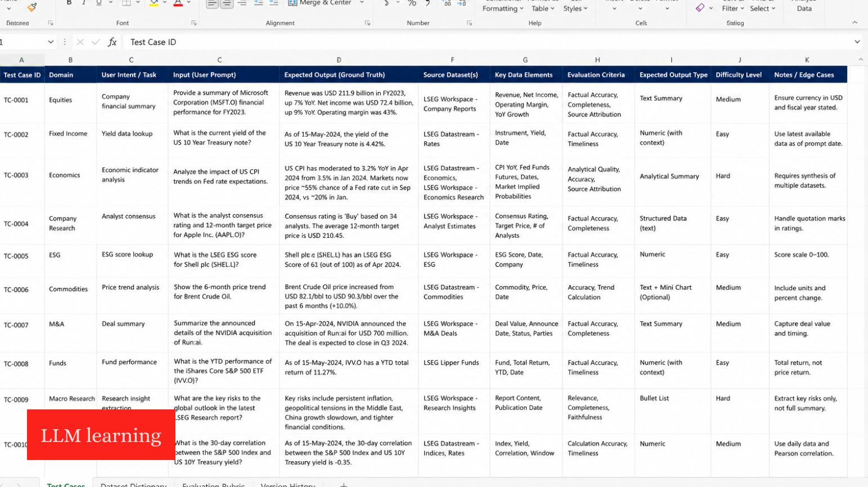
Task: Open the Alignment dialog launcher
Action: pos(368,23)
